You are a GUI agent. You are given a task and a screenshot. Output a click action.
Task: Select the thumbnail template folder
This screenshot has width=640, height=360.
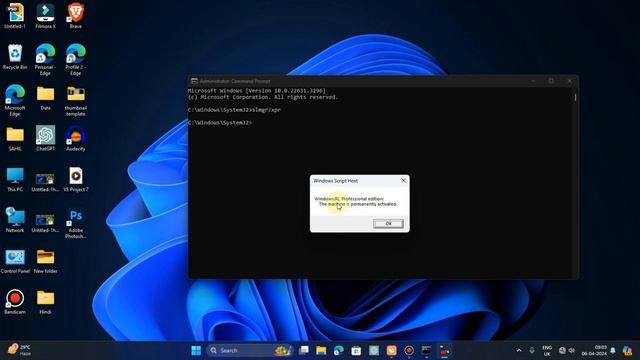coord(76,100)
